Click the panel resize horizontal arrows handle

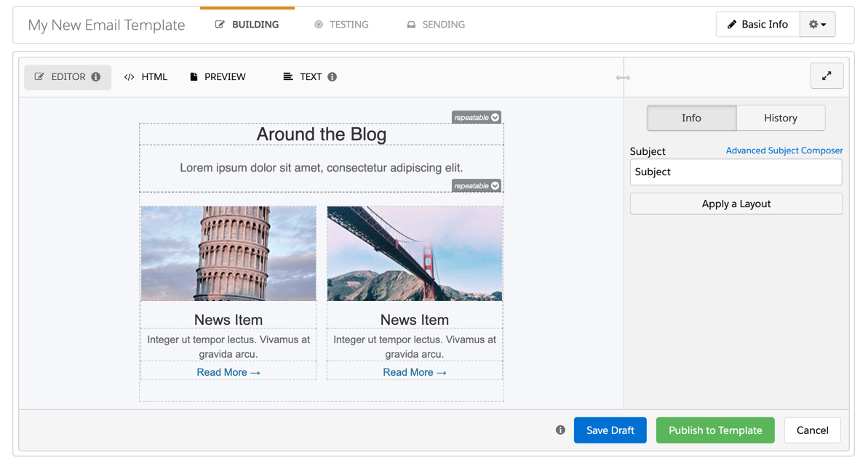click(623, 78)
